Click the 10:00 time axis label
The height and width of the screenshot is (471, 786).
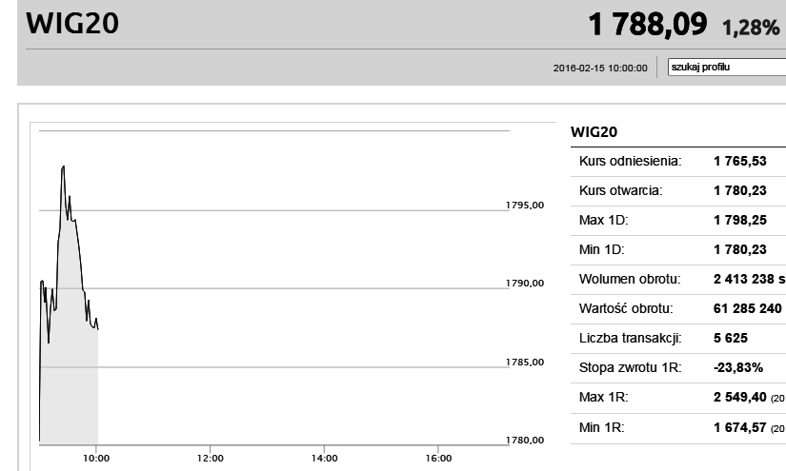96,458
